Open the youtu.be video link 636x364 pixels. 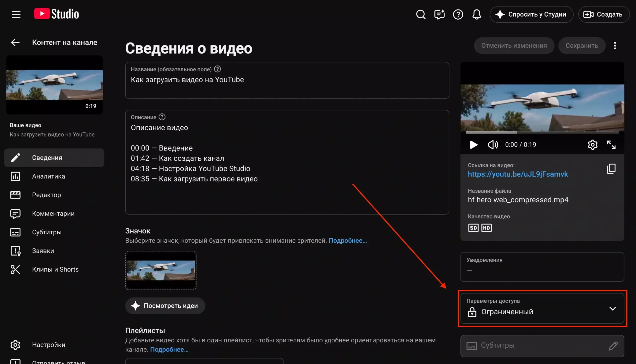518,174
